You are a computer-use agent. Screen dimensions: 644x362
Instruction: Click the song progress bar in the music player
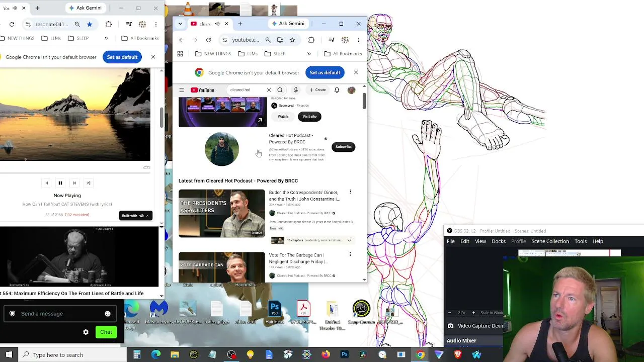[x=75, y=173]
